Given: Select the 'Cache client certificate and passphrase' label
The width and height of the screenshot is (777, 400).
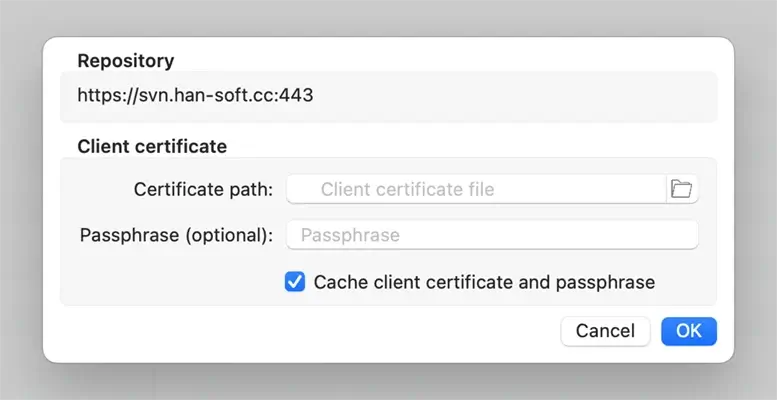Looking at the screenshot, I should [x=484, y=282].
